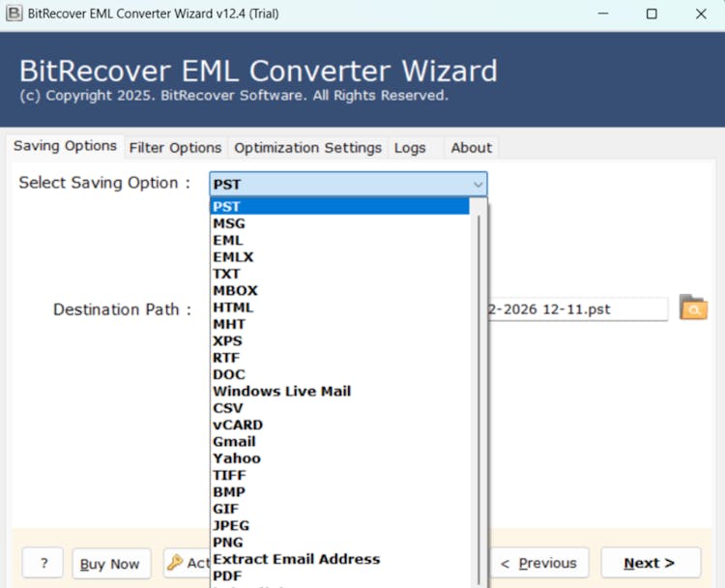This screenshot has height=588, width=725.
Task: Choose Extract Email Address option
Action: click(x=296, y=559)
